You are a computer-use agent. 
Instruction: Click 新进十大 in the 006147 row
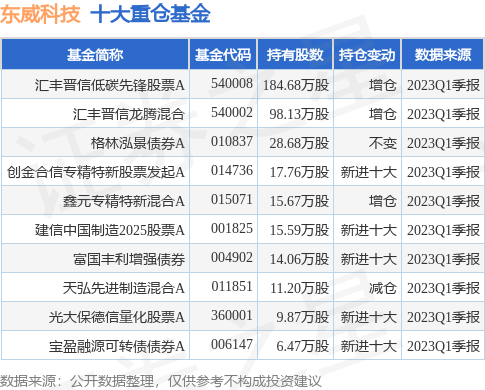point(369,346)
